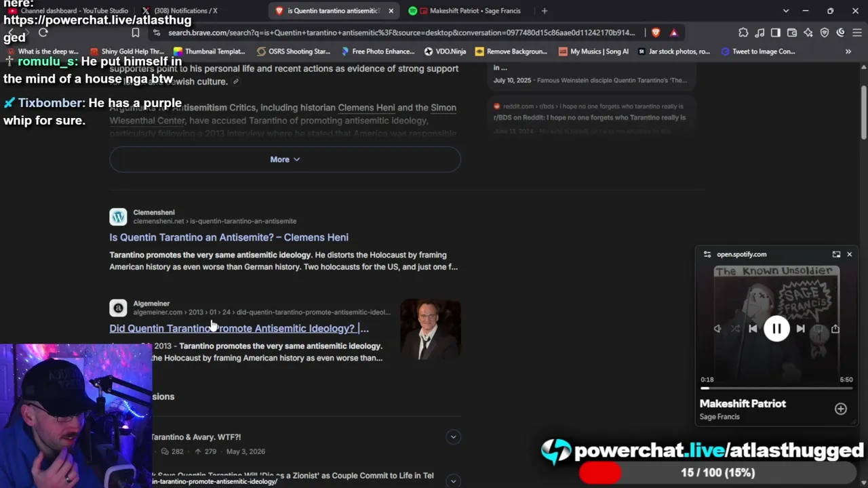Open 'Tweet to Image Con...' bookmark
Viewport: 868px width, 488px height.
coord(758,52)
